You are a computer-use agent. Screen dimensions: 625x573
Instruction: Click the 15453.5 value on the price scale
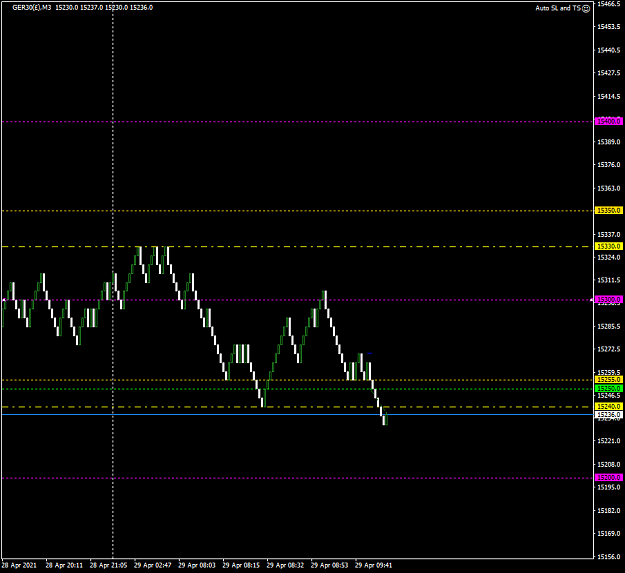click(x=608, y=26)
